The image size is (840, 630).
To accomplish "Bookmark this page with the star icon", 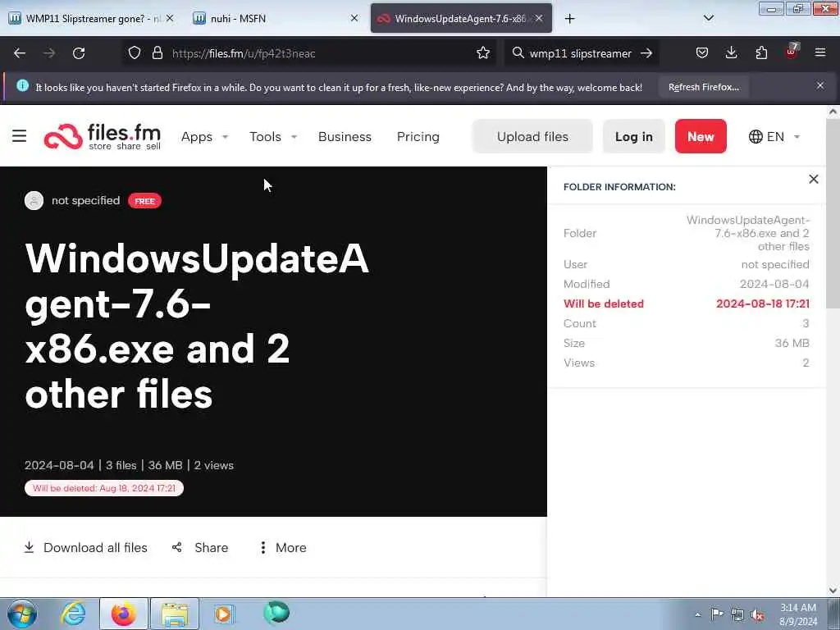I will click(482, 53).
